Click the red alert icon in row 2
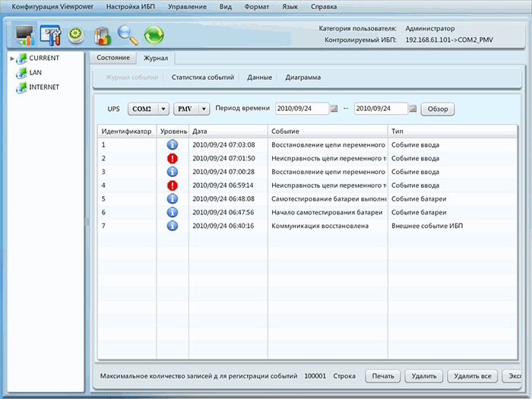 click(x=173, y=158)
